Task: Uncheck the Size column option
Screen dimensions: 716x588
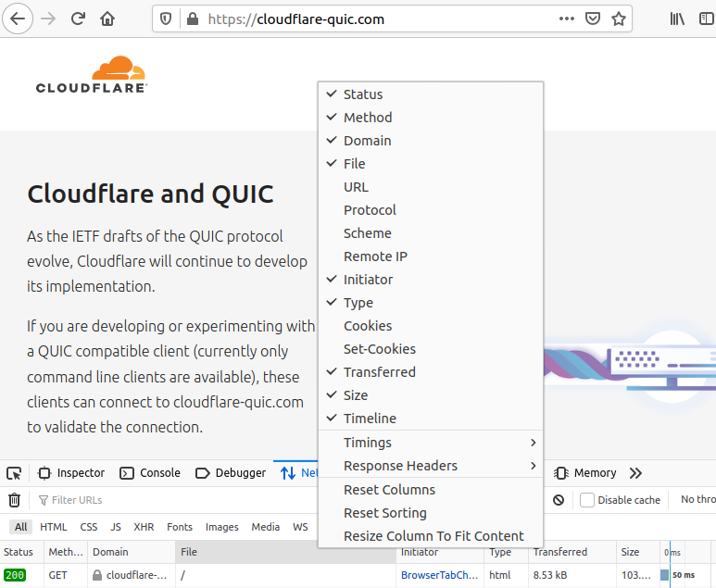Action: point(431,395)
